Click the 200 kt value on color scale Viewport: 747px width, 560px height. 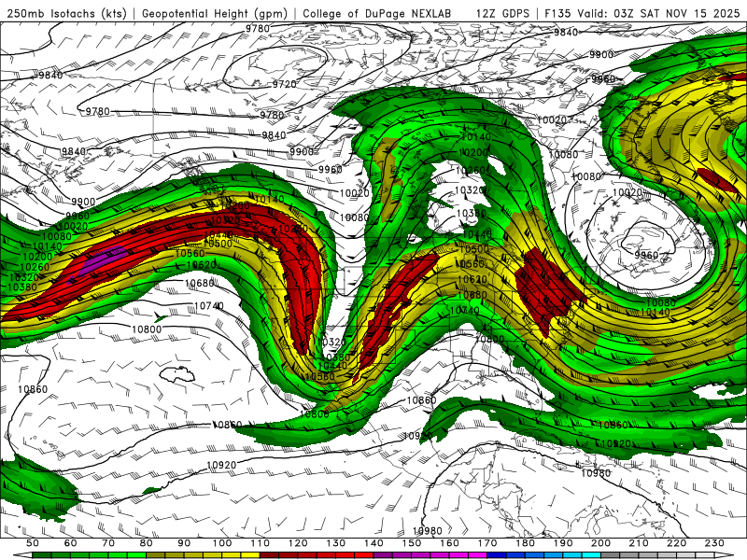coord(601,543)
